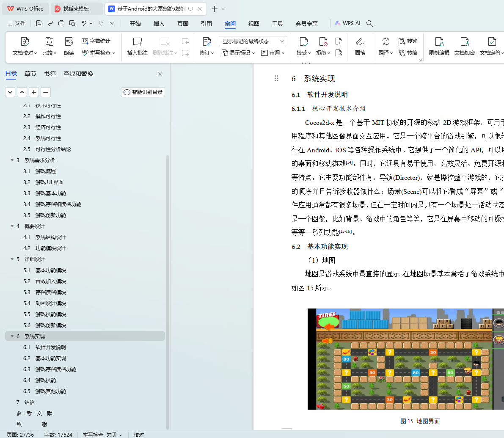
Task: Click the search magnifier icon in menu bar
Action: (x=370, y=23)
